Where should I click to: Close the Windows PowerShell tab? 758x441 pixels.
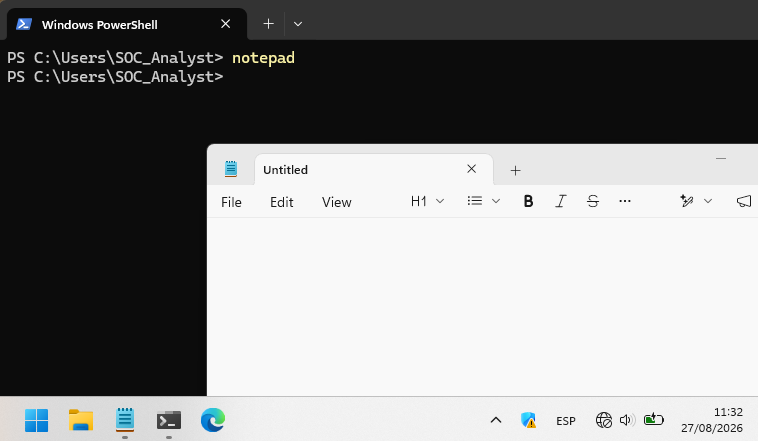[x=225, y=24]
